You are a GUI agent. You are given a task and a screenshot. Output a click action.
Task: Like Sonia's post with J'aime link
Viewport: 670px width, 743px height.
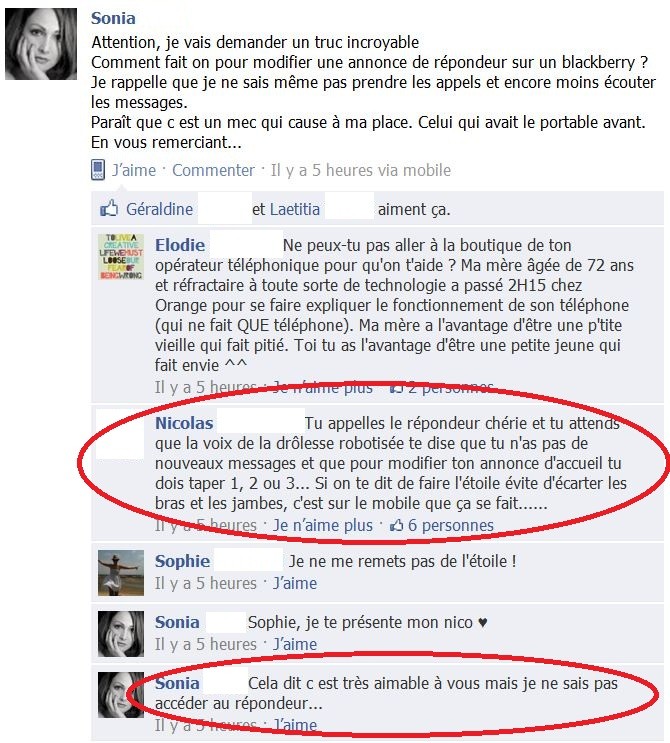134,170
